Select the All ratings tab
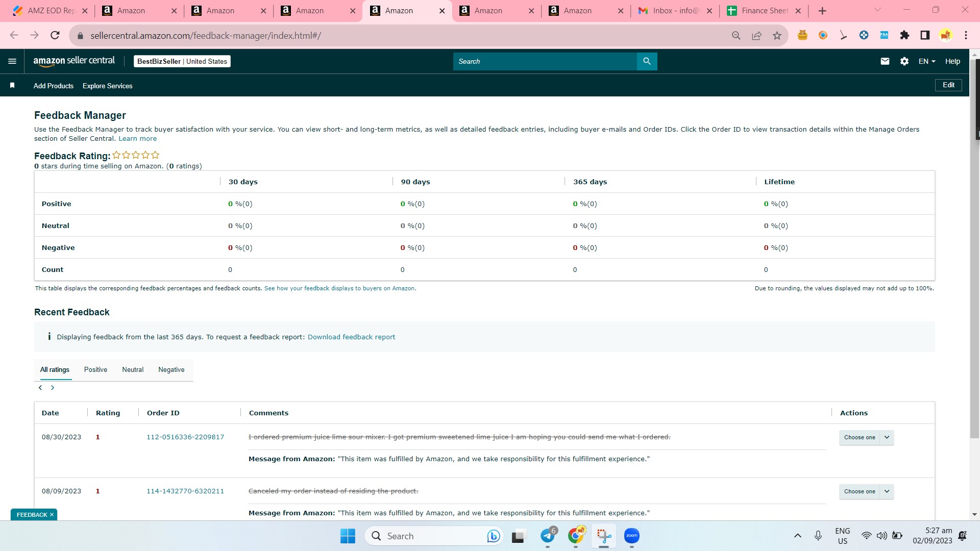Viewport: 980px width, 551px height. pos(55,370)
